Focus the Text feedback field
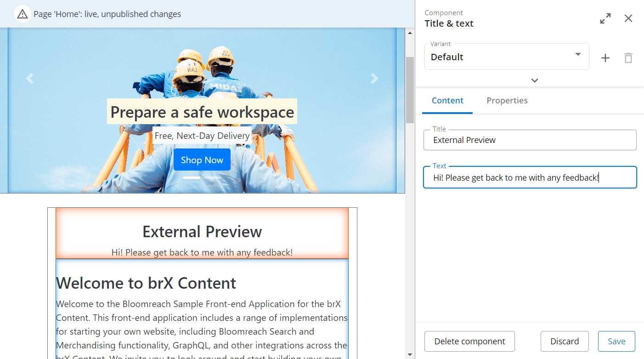Viewport: 644px width, 359px height. 530,177
